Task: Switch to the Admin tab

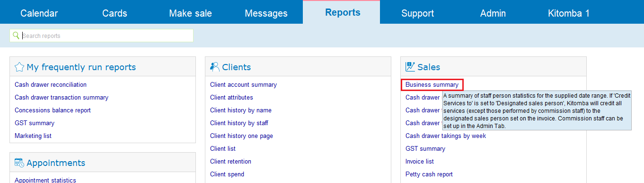Action: tap(493, 13)
